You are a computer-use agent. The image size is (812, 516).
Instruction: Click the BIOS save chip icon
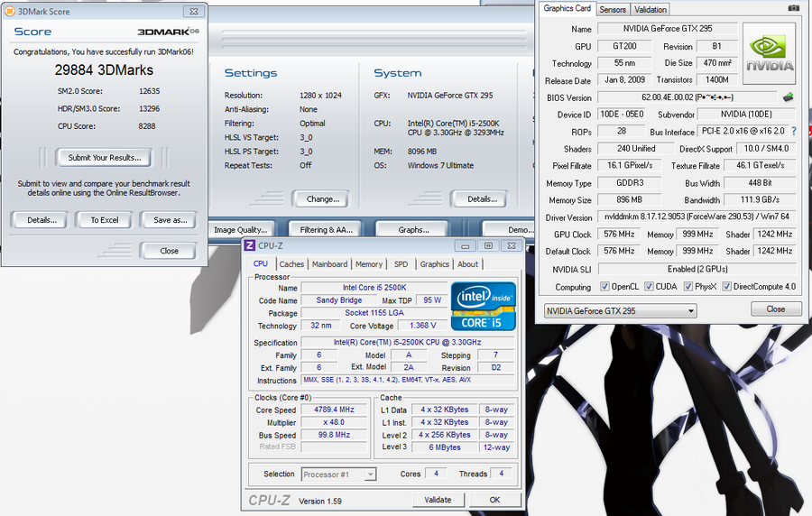pos(788,97)
